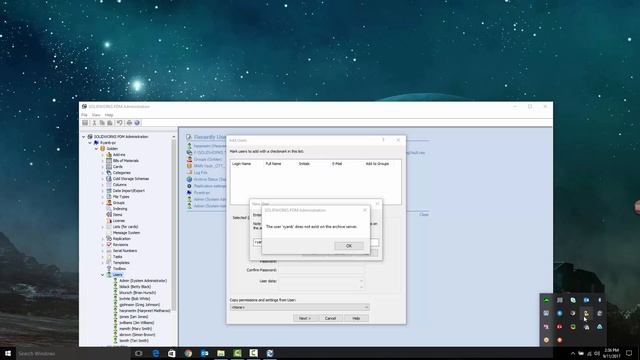
Task: Collapse the Users node in the tree
Action: pos(102,275)
